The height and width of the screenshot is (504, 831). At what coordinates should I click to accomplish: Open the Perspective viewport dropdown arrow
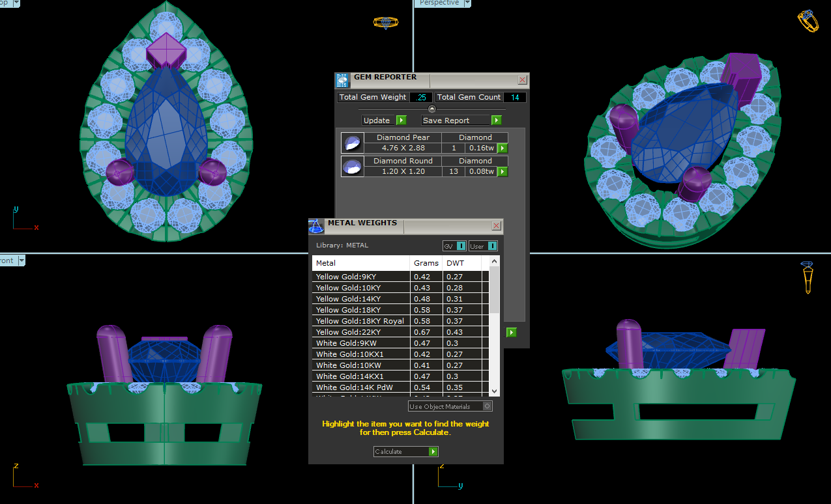(x=467, y=3)
